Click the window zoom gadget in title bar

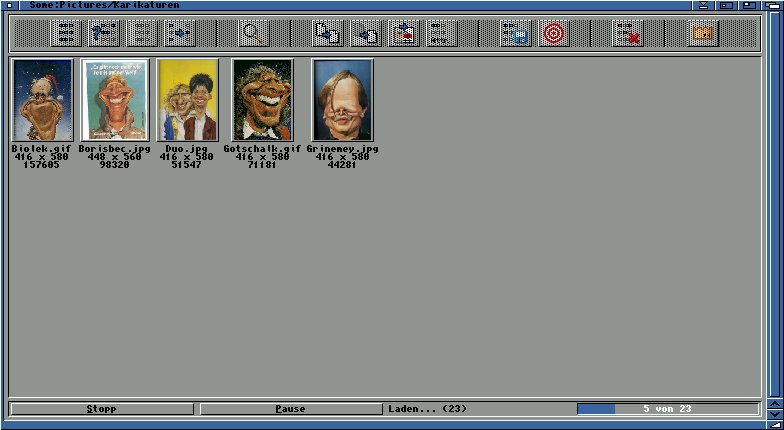click(x=749, y=5)
